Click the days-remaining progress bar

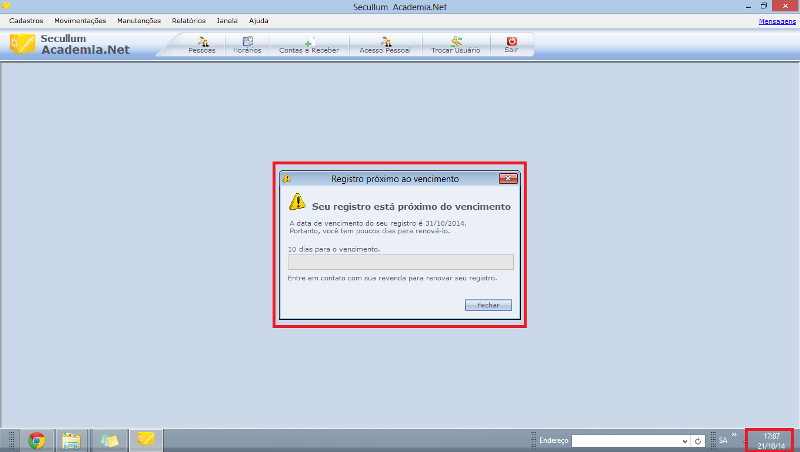point(400,262)
